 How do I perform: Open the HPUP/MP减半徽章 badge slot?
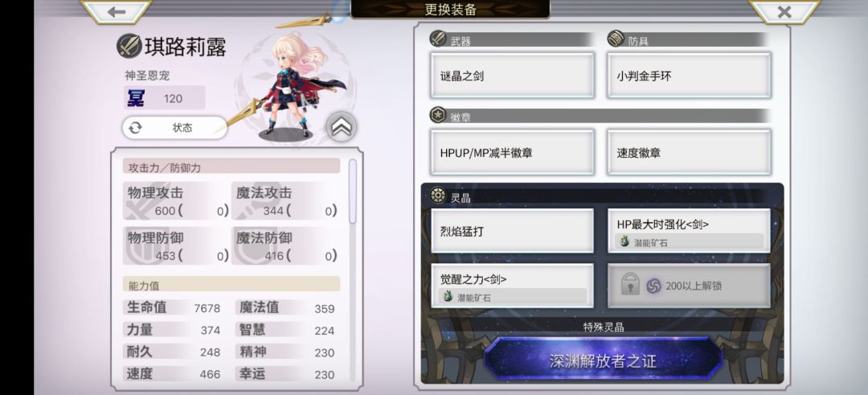pos(512,152)
